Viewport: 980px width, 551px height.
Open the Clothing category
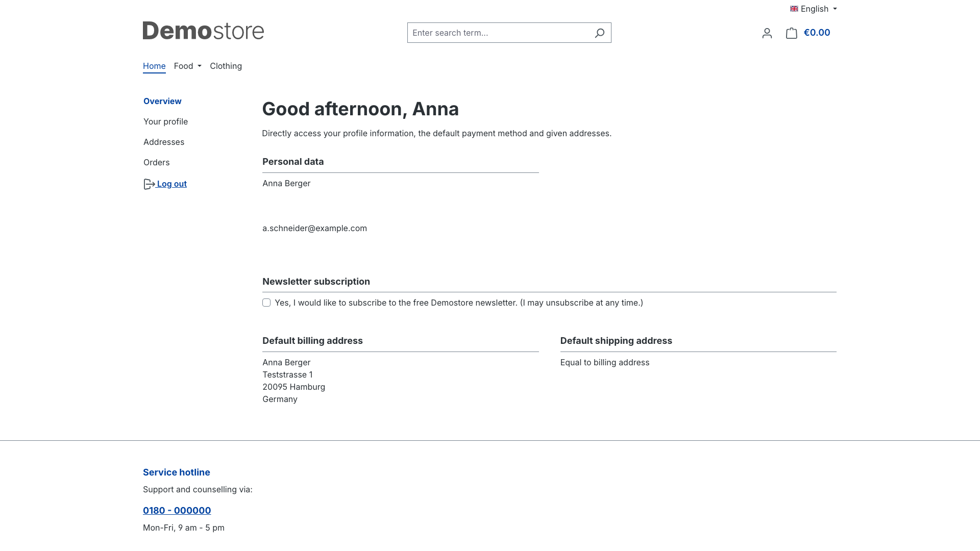[226, 66]
